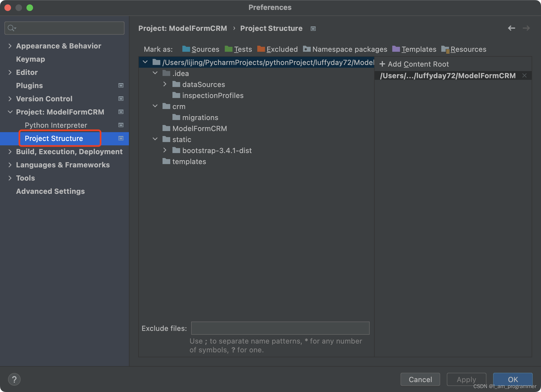This screenshot has width=541, height=392.
Task: Remove the ModelFormCRM content root
Action: tap(524, 75)
